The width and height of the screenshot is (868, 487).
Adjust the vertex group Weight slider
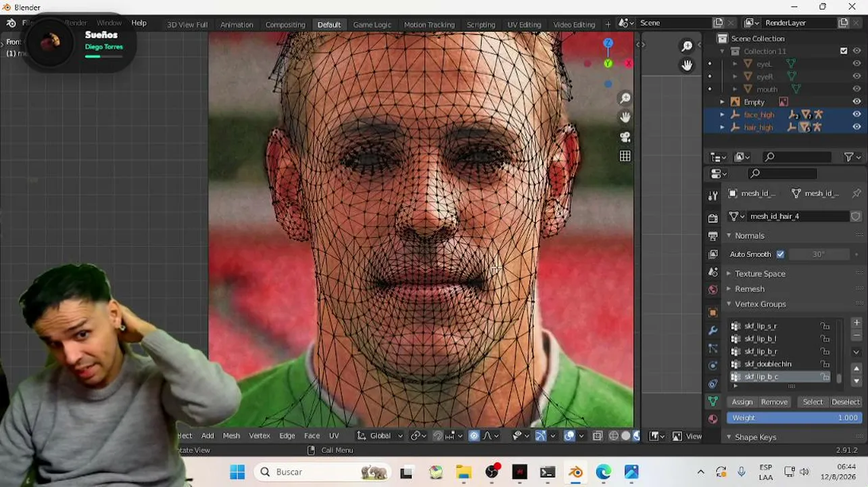tap(794, 418)
